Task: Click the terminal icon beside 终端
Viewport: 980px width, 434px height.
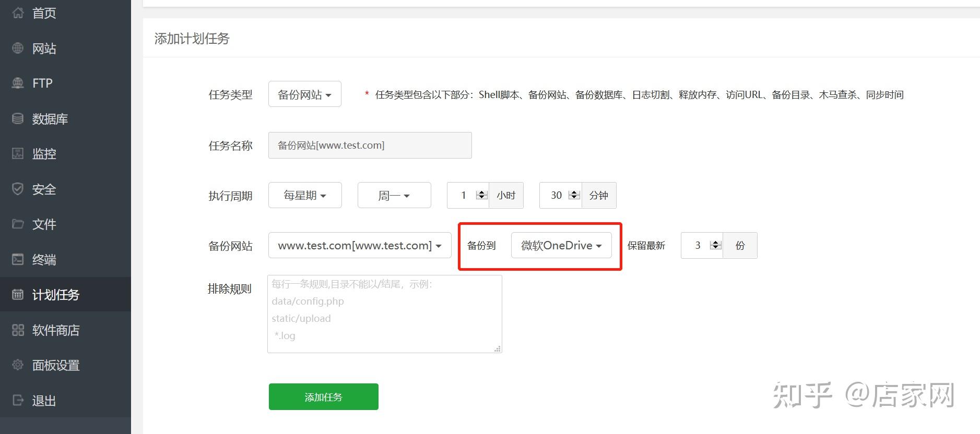Action: pos(18,259)
